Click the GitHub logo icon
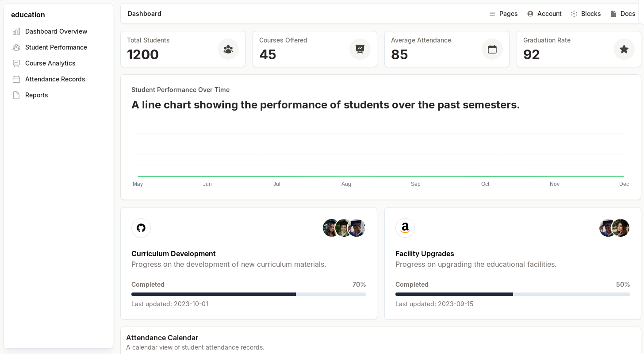Viewport: 644px width, 354px height. click(141, 228)
